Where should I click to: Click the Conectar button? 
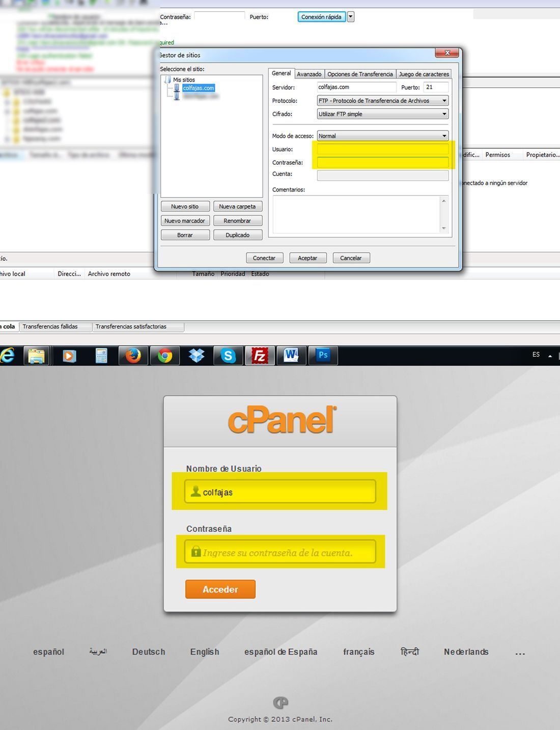point(264,258)
